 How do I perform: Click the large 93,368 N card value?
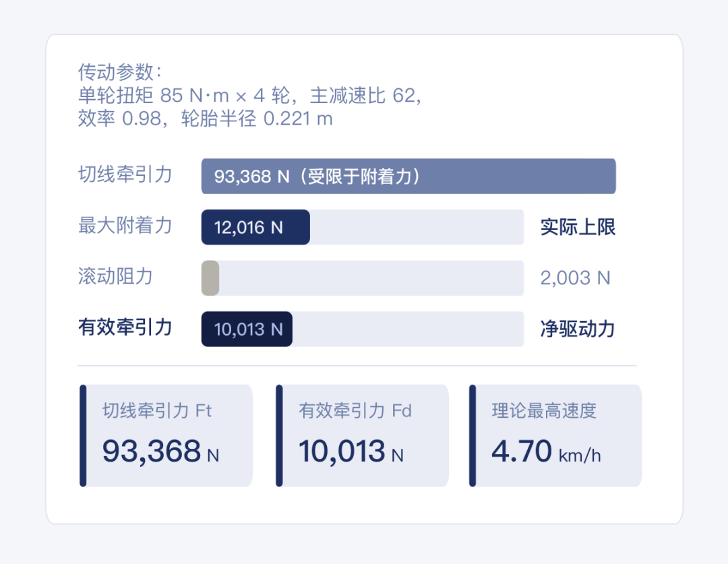[160, 451]
